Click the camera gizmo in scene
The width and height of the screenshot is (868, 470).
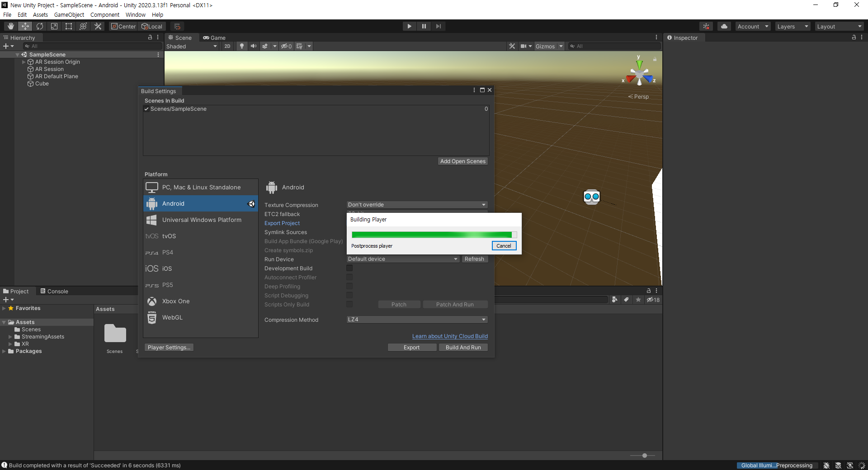pyautogui.click(x=591, y=197)
